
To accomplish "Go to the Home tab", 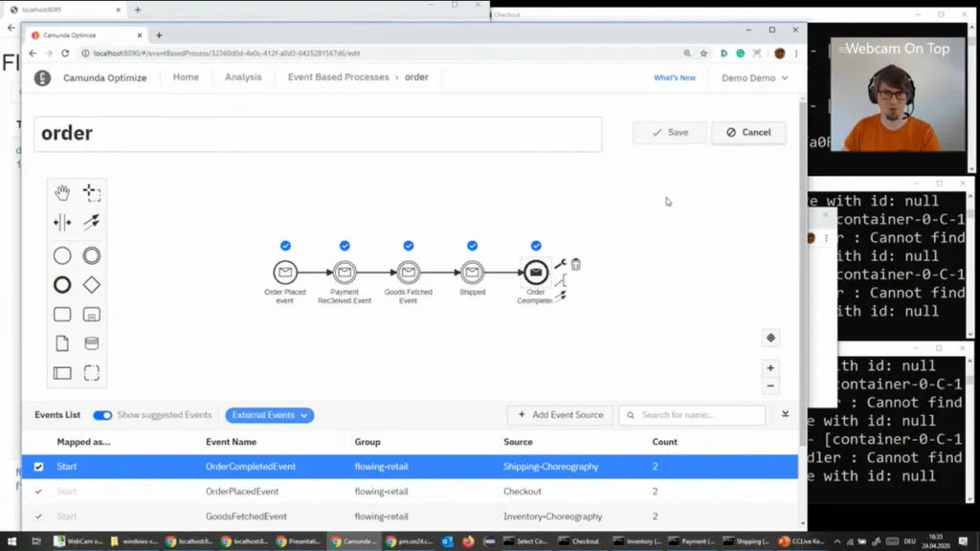I will (x=186, y=77).
